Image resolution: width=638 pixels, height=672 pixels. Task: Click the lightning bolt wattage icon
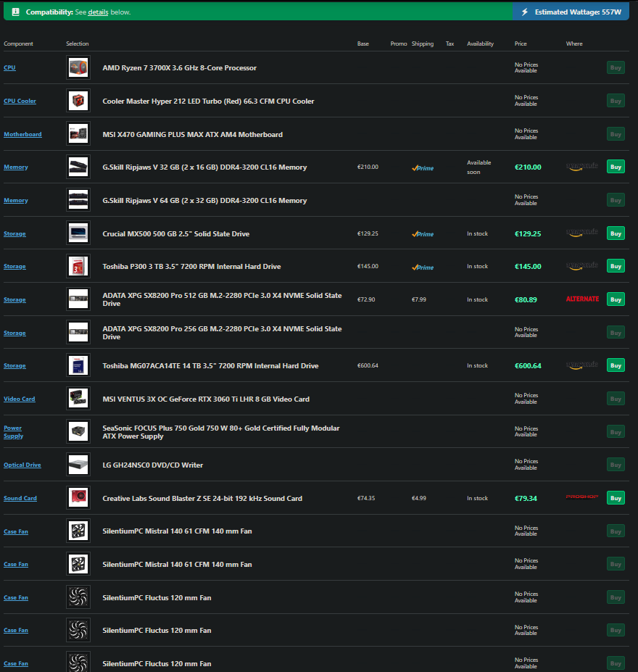[525, 12]
